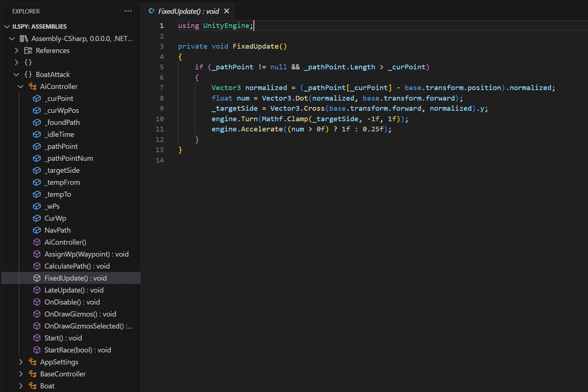Click the _curPoint field icon
The height and width of the screenshot is (392, 588).
click(37, 98)
